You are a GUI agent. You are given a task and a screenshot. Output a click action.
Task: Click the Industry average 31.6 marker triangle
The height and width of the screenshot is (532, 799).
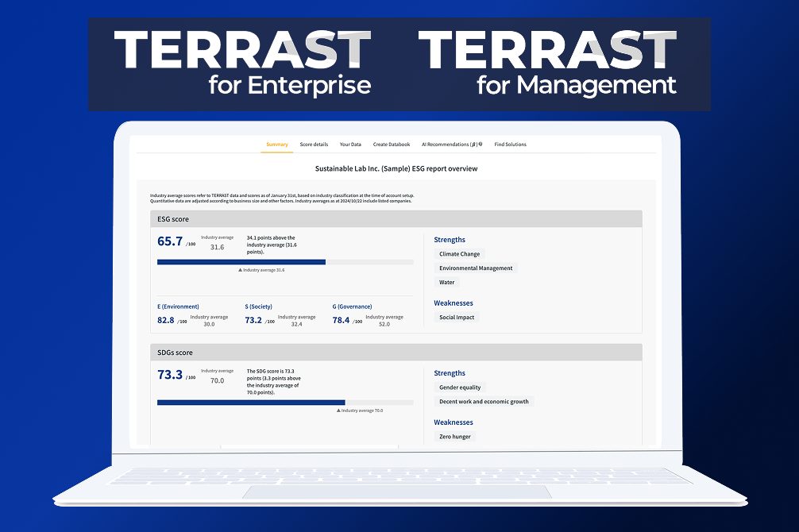(x=240, y=270)
